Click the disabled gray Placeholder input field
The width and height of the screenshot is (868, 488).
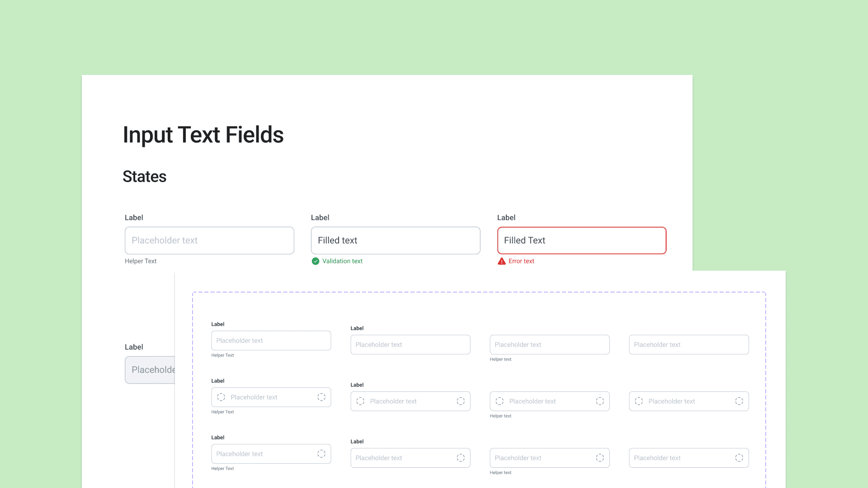click(150, 370)
